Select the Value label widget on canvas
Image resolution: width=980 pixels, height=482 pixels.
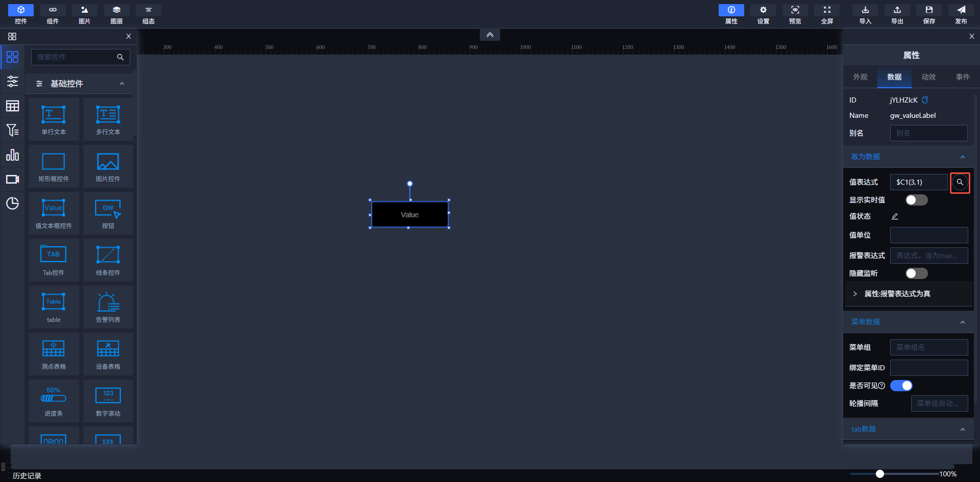pyautogui.click(x=410, y=215)
